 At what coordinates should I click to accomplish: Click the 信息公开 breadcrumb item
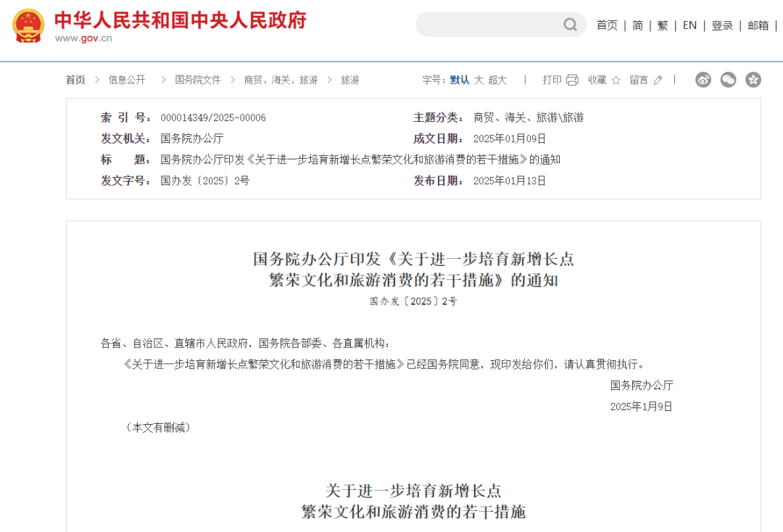(x=125, y=80)
